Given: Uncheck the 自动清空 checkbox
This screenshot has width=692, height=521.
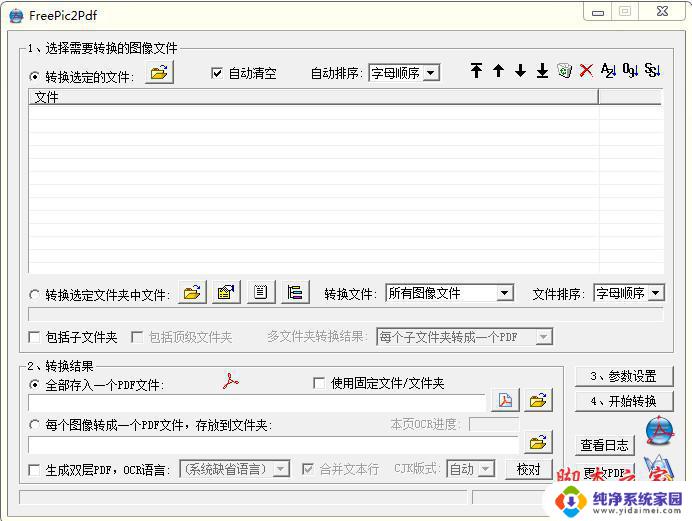Looking at the screenshot, I should tap(217, 73).
